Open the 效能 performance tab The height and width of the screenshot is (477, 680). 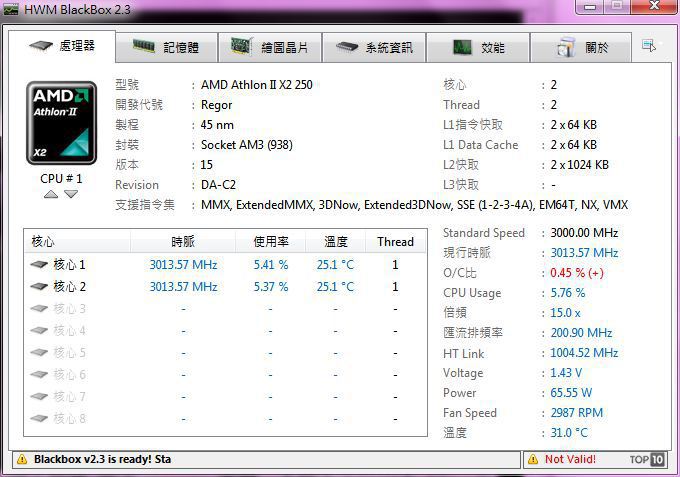click(x=478, y=47)
